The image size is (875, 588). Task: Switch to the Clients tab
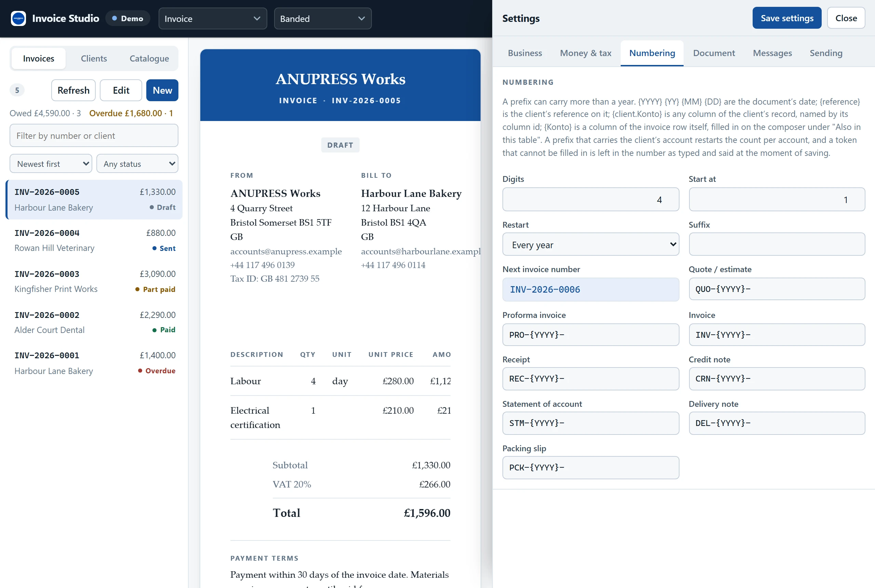click(x=94, y=58)
